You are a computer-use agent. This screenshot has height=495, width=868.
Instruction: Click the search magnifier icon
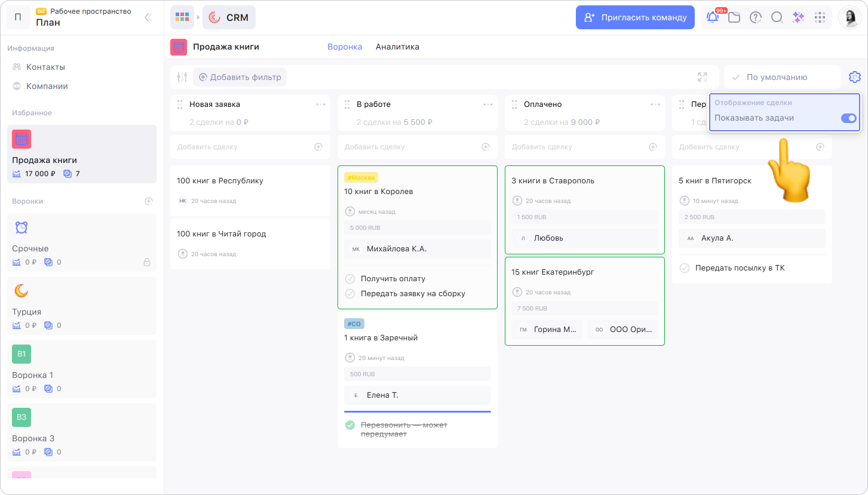777,18
